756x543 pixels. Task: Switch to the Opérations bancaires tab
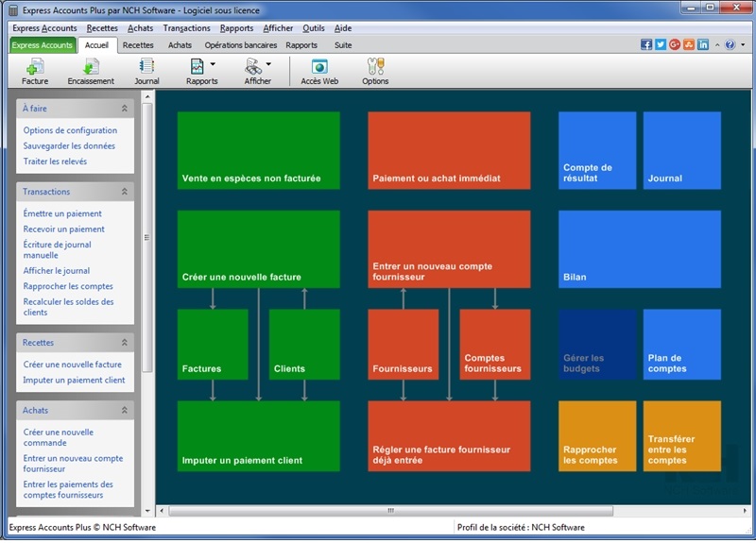(241, 45)
